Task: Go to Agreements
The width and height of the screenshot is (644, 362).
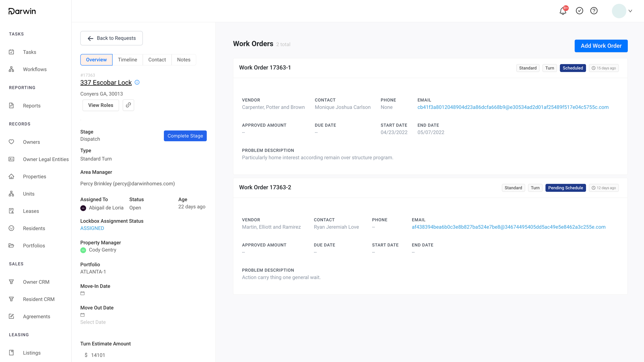Action: coord(36,316)
